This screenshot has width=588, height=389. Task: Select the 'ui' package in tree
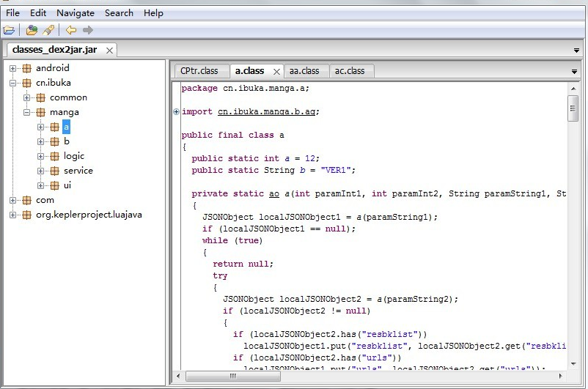(x=67, y=185)
